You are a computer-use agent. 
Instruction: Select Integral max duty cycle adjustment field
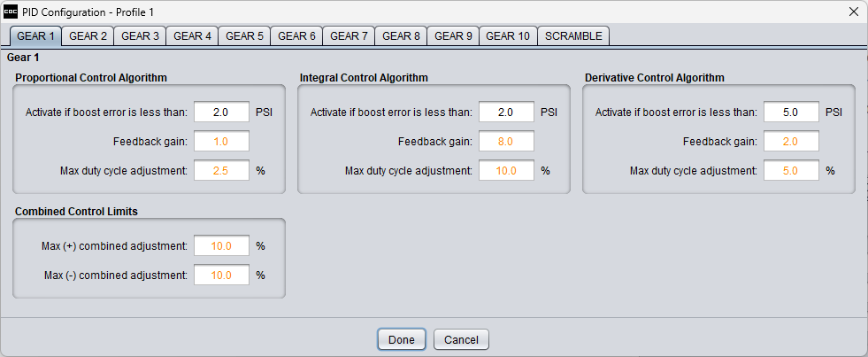click(506, 169)
